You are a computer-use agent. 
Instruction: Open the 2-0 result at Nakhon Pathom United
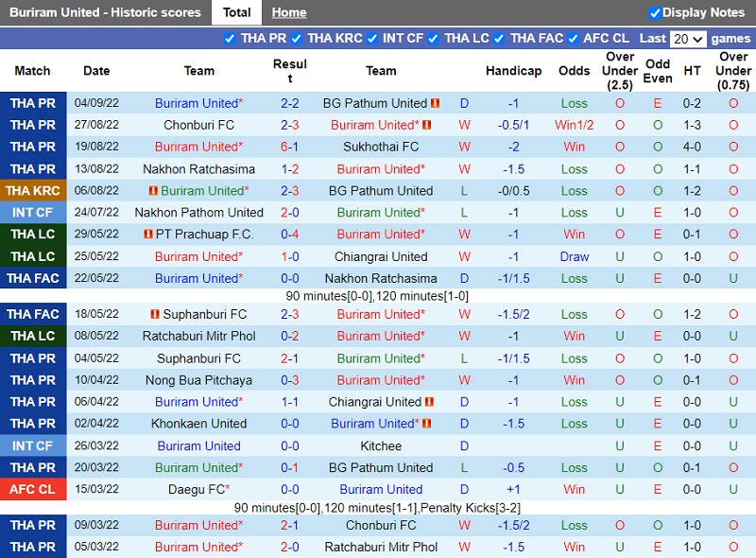290,213
